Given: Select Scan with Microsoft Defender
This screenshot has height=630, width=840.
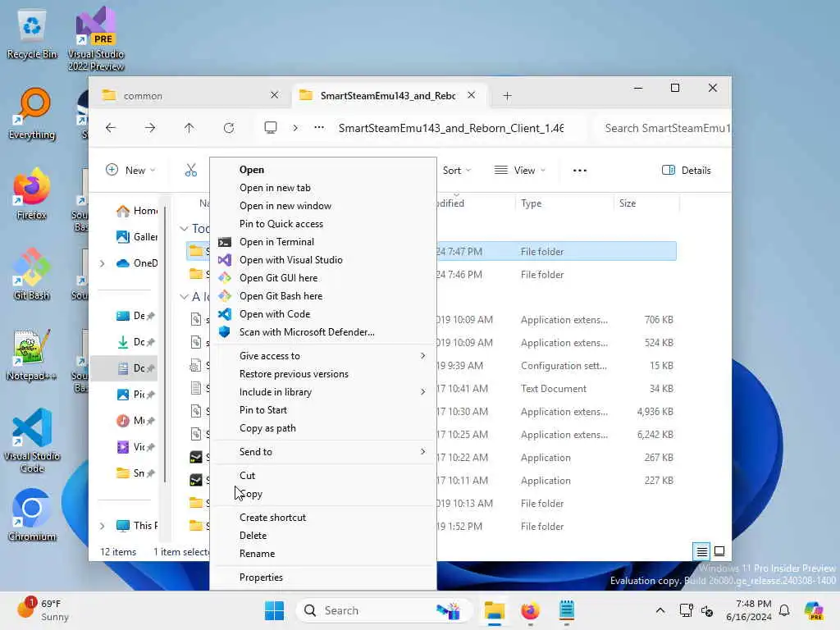Looking at the screenshot, I should click(x=323, y=332).
